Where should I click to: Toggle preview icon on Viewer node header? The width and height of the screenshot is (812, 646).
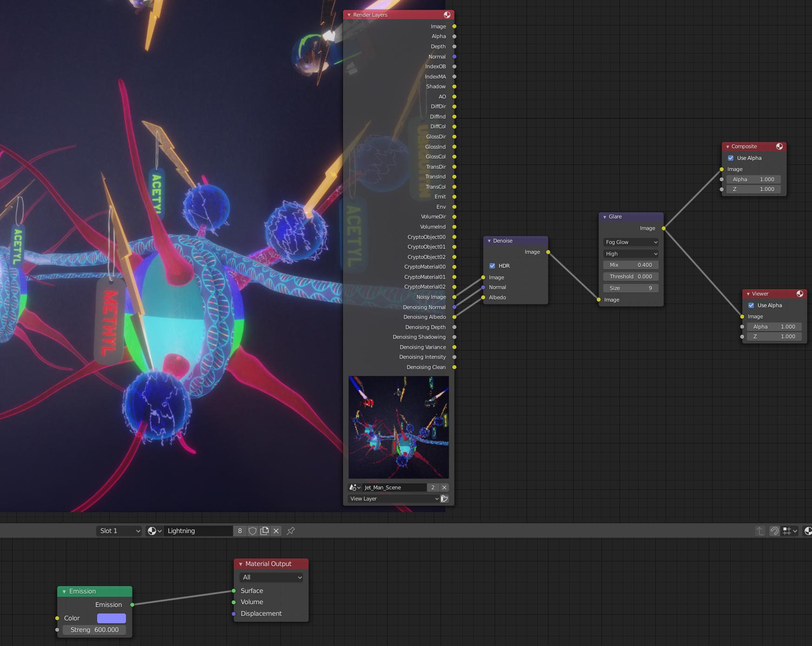coord(800,294)
